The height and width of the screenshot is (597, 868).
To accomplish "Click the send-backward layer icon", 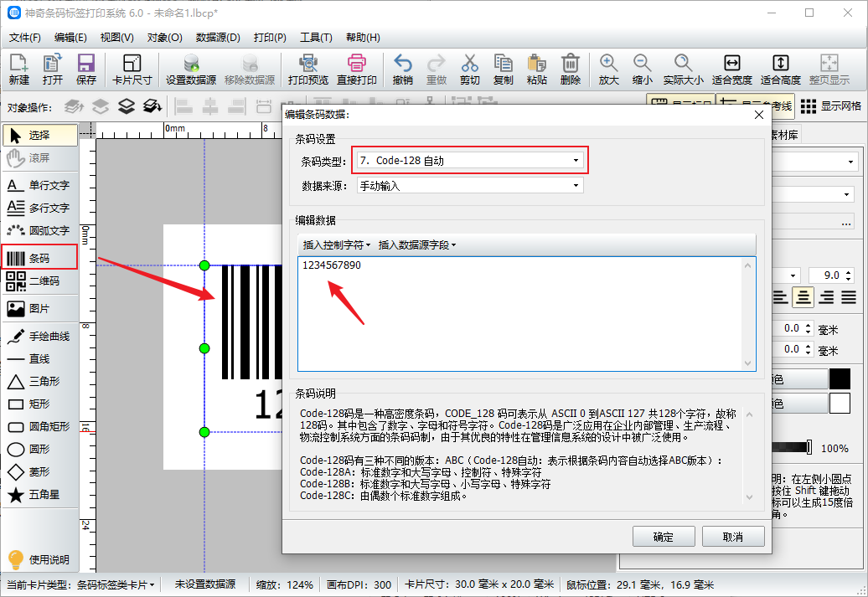I will (127, 106).
